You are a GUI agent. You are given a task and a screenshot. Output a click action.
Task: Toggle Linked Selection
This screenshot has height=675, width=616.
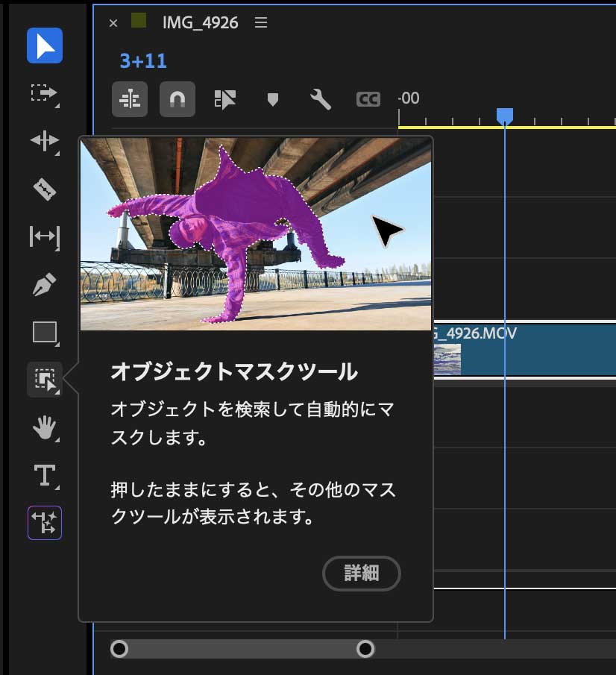click(x=224, y=99)
